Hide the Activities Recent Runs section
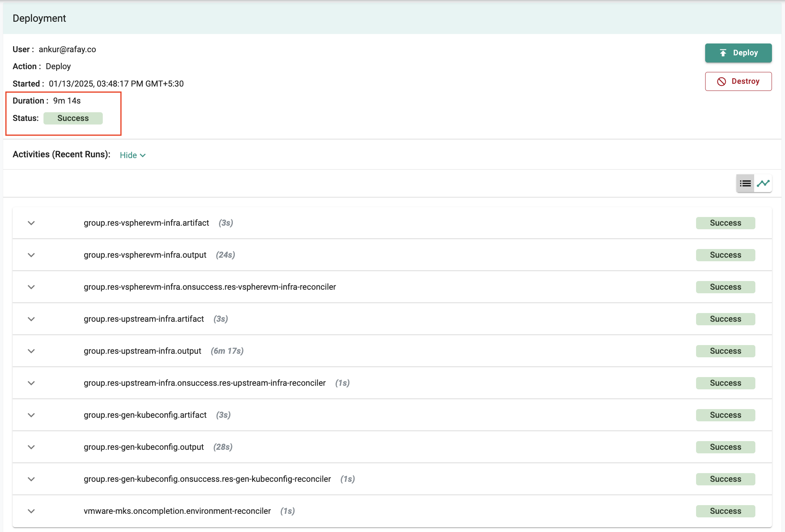The width and height of the screenshot is (785, 532). (131, 155)
